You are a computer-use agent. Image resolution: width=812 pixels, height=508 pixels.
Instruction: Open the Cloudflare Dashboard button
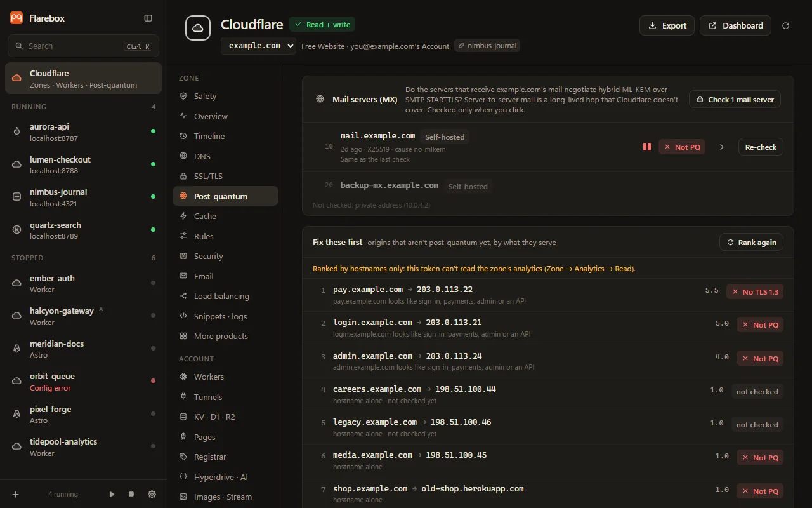735,25
